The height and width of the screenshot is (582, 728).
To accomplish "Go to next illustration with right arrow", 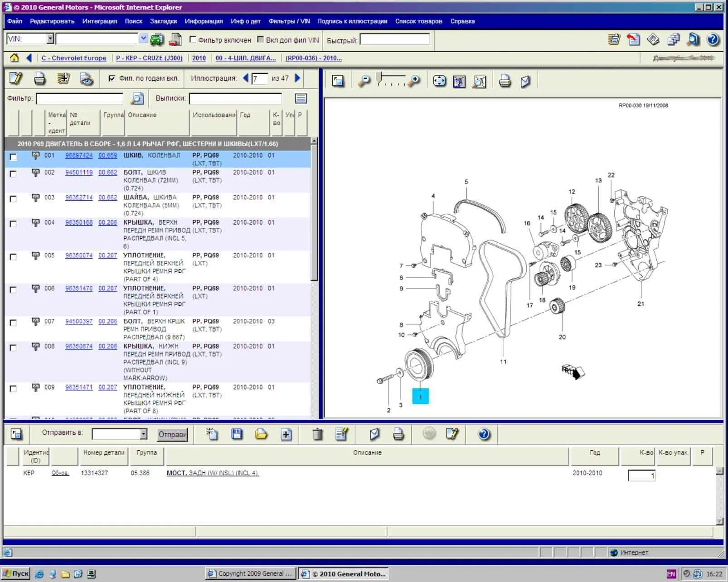I will pos(298,78).
